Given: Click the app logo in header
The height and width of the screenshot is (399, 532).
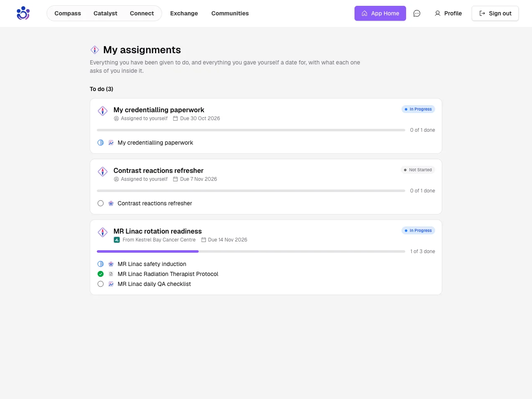Looking at the screenshot, I should point(23,13).
